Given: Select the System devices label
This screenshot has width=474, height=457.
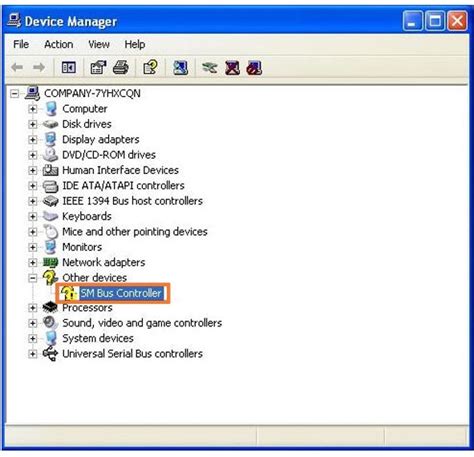Looking at the screenshot, I should pyautogui.click(x=98, y=338).
